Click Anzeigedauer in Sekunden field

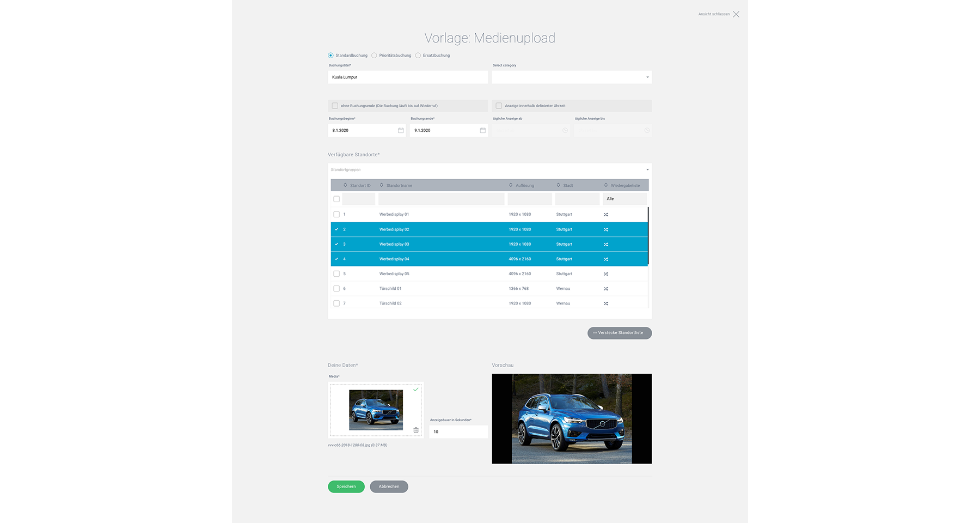pyautogui.click(x=458, y=431)
